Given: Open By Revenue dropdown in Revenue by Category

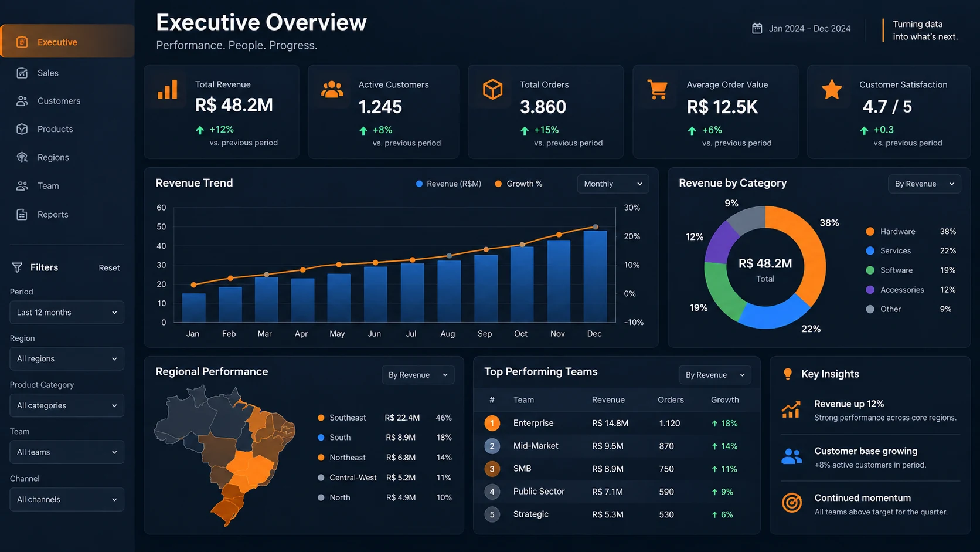Looking at the screenshot, I should [924, 184].
